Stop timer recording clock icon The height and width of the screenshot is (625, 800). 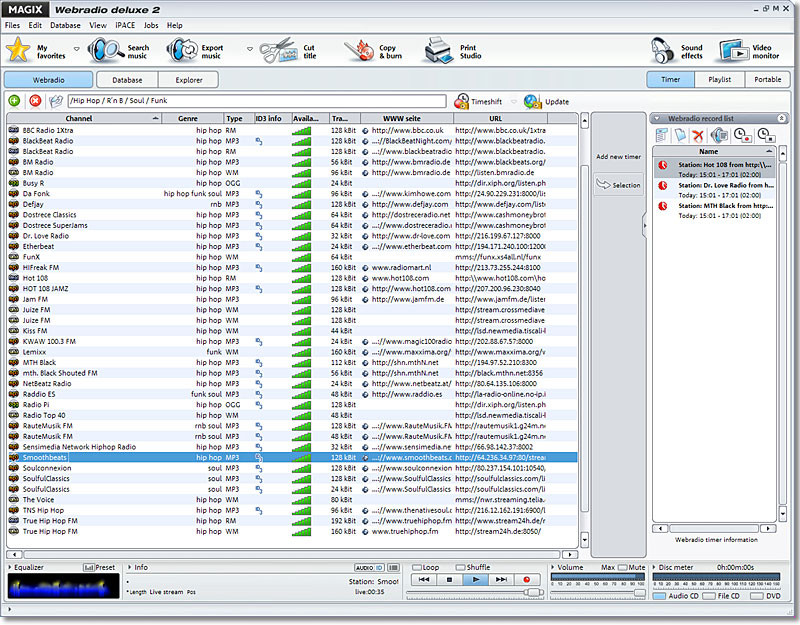tap(766, 135)
